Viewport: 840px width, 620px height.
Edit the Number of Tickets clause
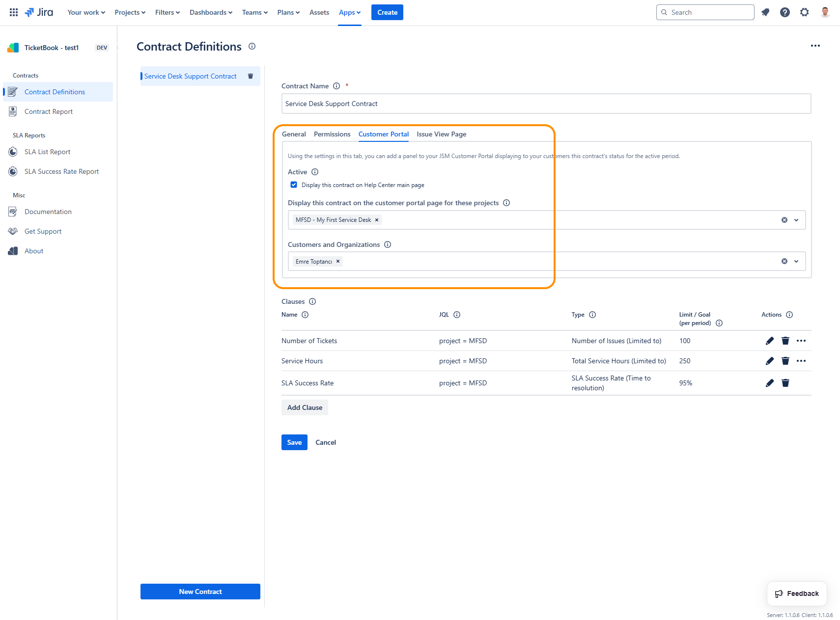(770, 341)
